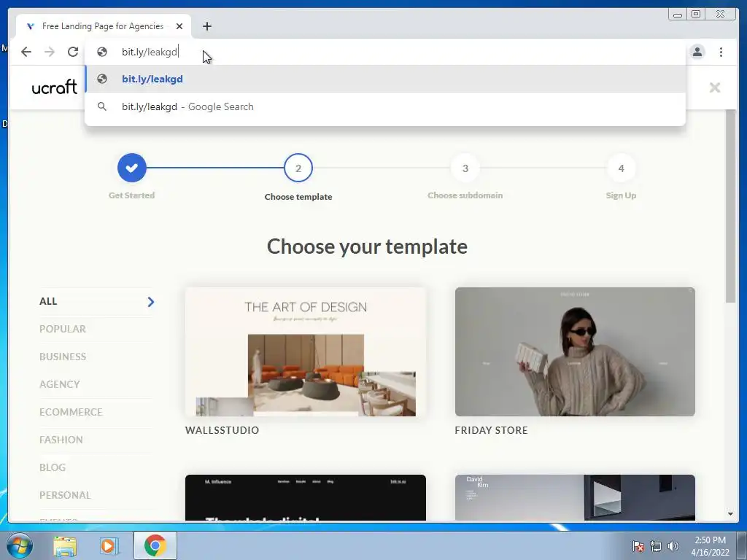Open the Action Center flag icon
The width and height of the screenshot is (747, 560).
pyautogui.click(x=638, y=545)
